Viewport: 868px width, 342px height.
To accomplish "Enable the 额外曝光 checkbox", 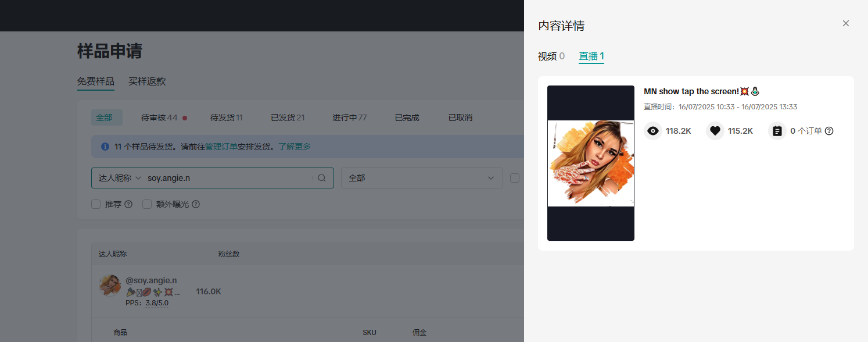I will 147,204.
